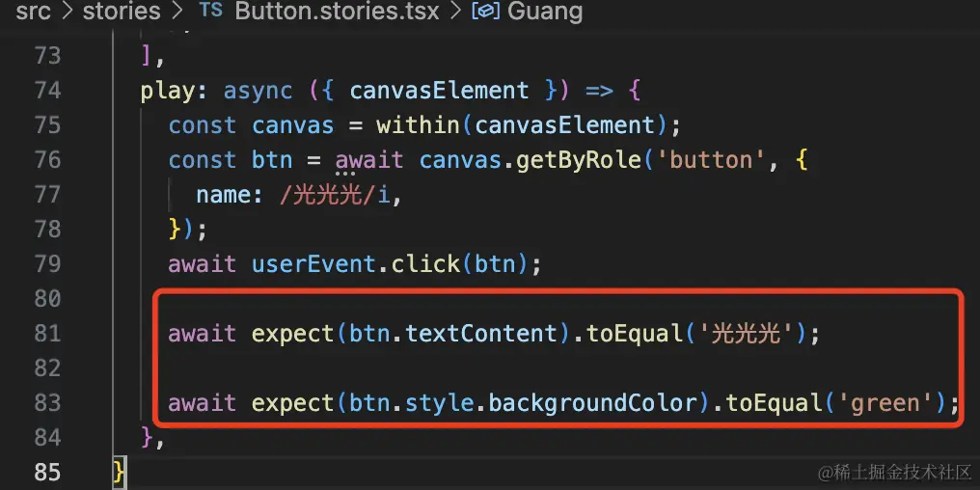Click 'textContent' on line 81
Screen dimensions: 980x490
[480, 334]
